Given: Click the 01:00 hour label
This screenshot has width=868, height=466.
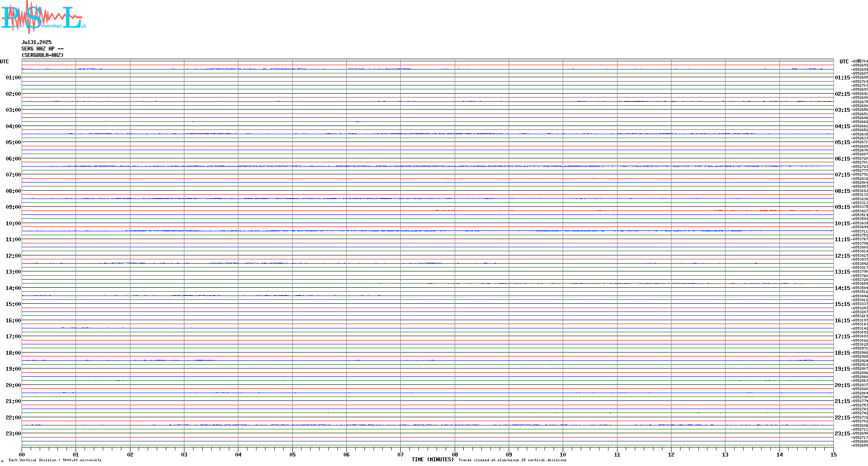Looking at the screenshot, I should tap(13, 78).
